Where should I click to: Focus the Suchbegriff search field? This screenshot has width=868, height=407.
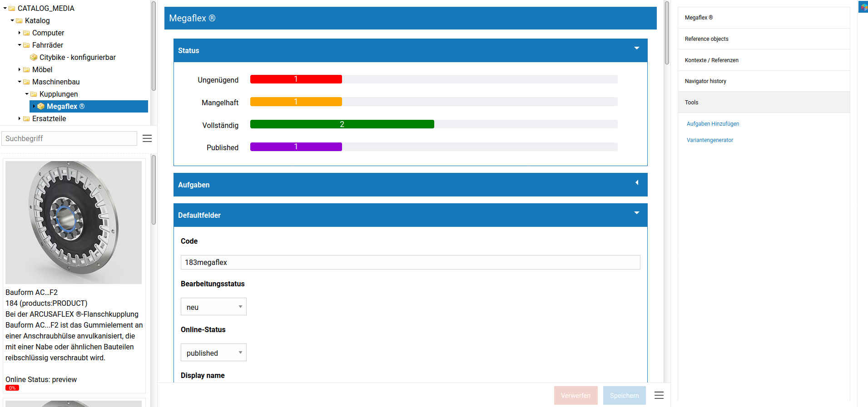(69, 138)
